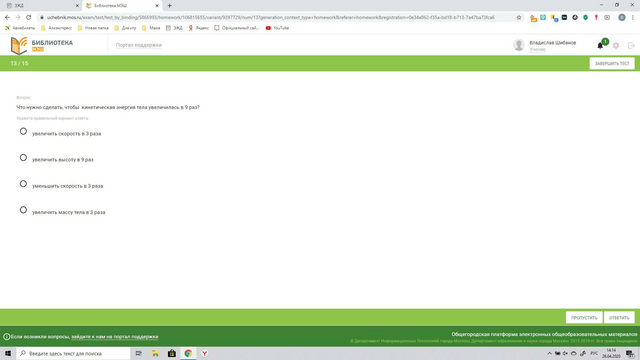Switch to the ЭЖД browser tab
The height and width of the screenshot is (360, 640).
click(x=42, y=6)
